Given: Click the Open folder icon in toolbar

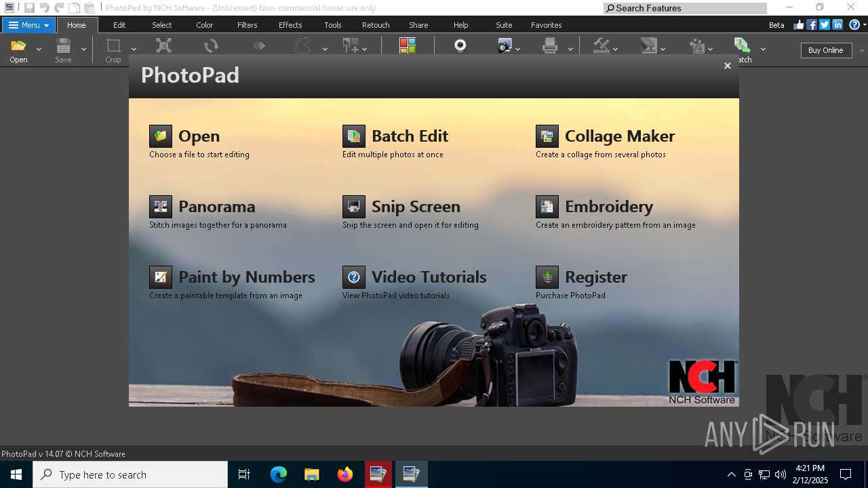Looking at the screenshot, I should click(x=18, y=46).
